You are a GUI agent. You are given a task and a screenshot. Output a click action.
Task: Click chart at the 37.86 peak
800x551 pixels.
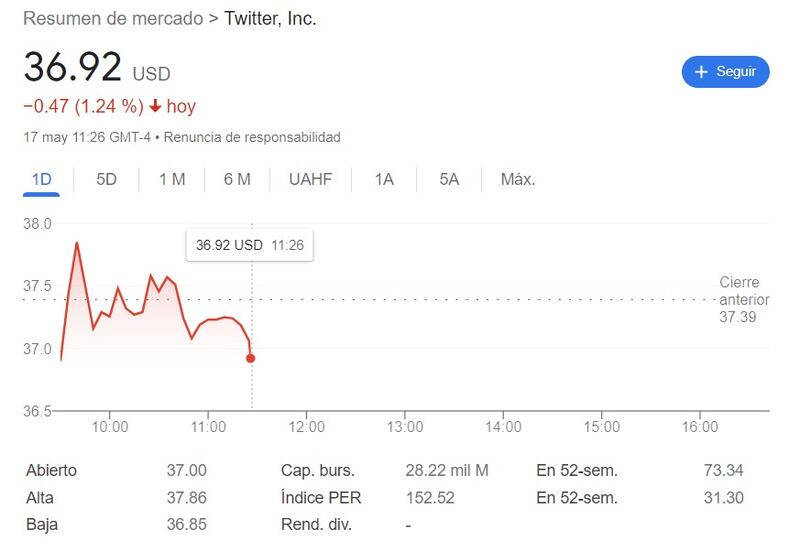tap(77, 243)
